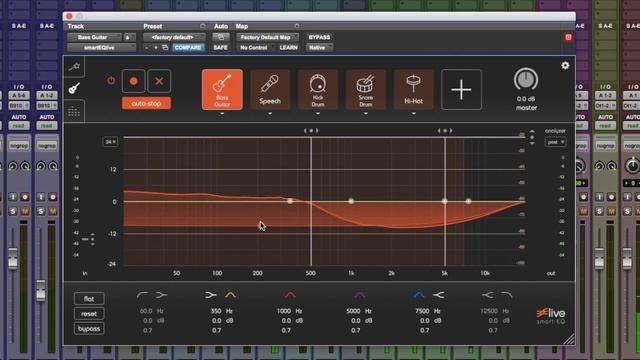Viewport: 640px width, 360px height.
Task: Open the guitar profile side panel
Action: pyautogui.click(x=74, y=88)
